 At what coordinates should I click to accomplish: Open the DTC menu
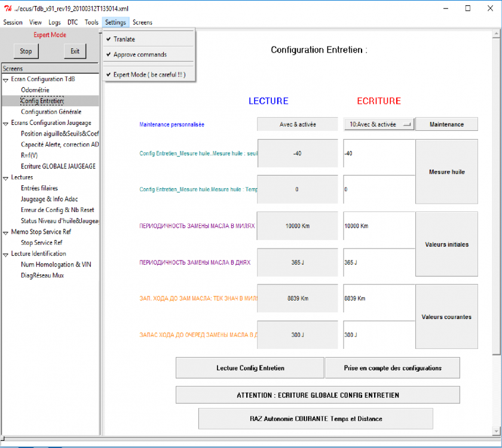73,23
